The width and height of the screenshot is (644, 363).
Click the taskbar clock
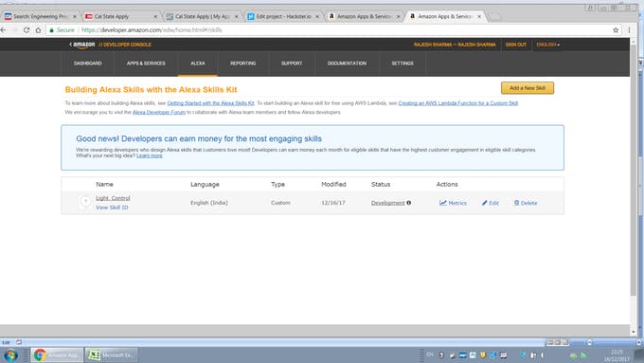[617, 355]
